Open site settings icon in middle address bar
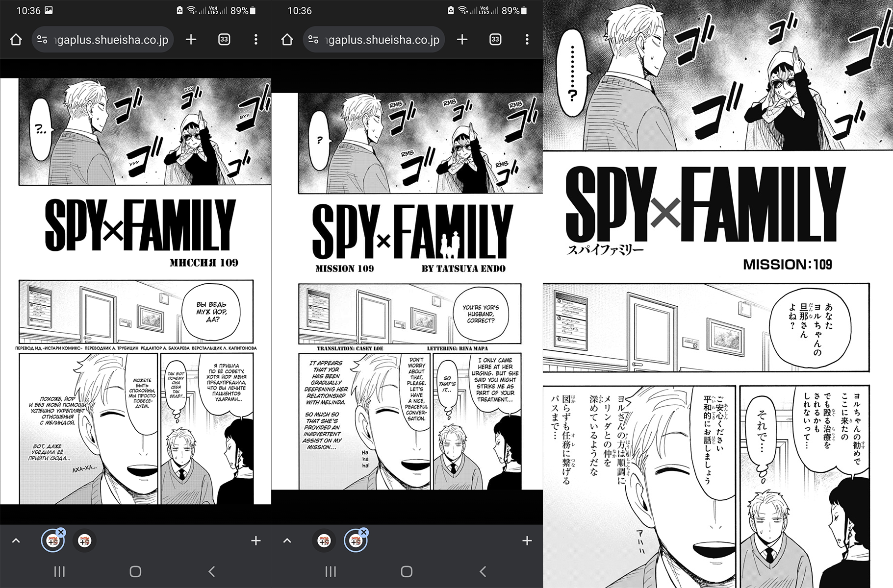Viewport: 893px width, 588px height. pyautogui.click(x=314, y=40)
